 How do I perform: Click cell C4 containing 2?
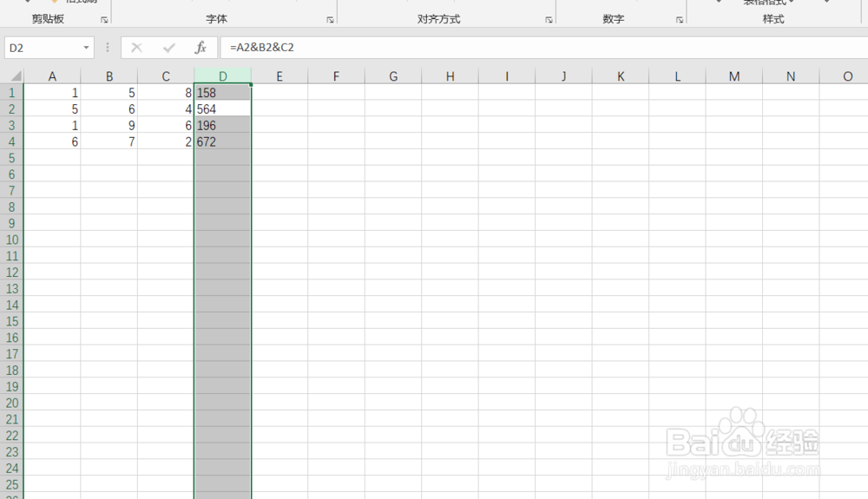(166, 141)
